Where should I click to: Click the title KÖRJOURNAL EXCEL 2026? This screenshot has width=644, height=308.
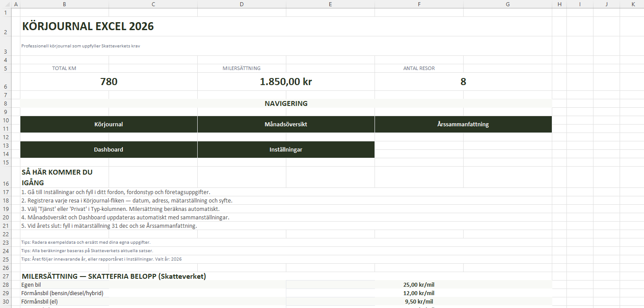[x=88, y=27]
